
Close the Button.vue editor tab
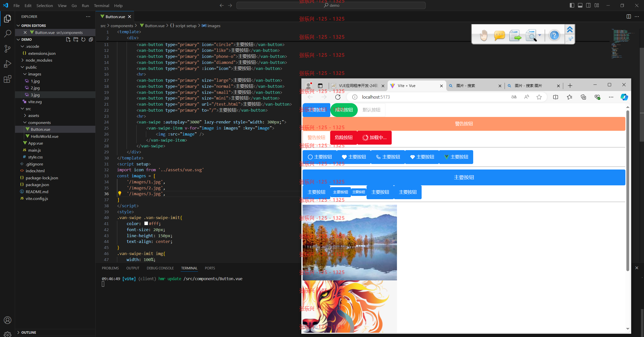[130, 17]
